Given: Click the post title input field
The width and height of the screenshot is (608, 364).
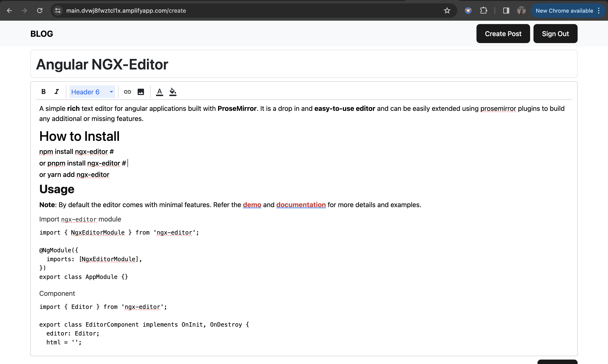Looking at the screenshot, I should coord(304,64).
